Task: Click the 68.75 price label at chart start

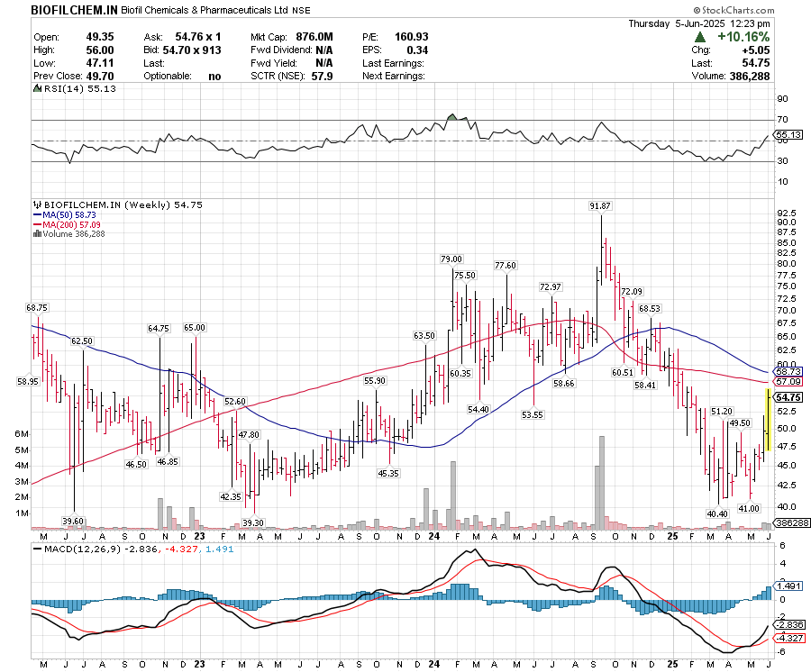Action: (x=37, y=307)
